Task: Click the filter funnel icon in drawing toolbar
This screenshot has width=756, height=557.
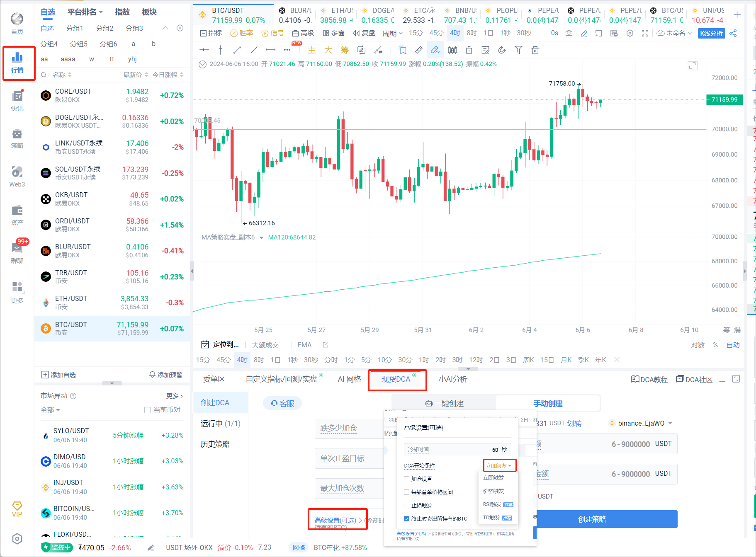Action: click(518, 50)
